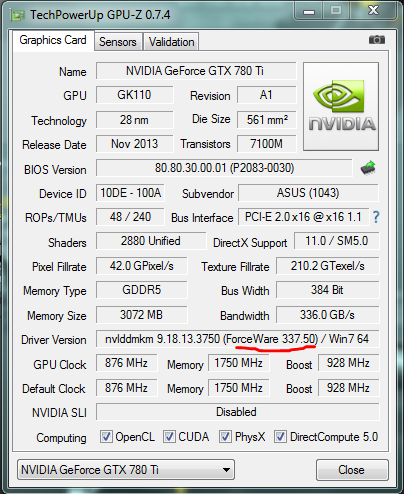
Task: Click the Default Clock row Boost 928 MHz
Action: click(x=348, y=388)
